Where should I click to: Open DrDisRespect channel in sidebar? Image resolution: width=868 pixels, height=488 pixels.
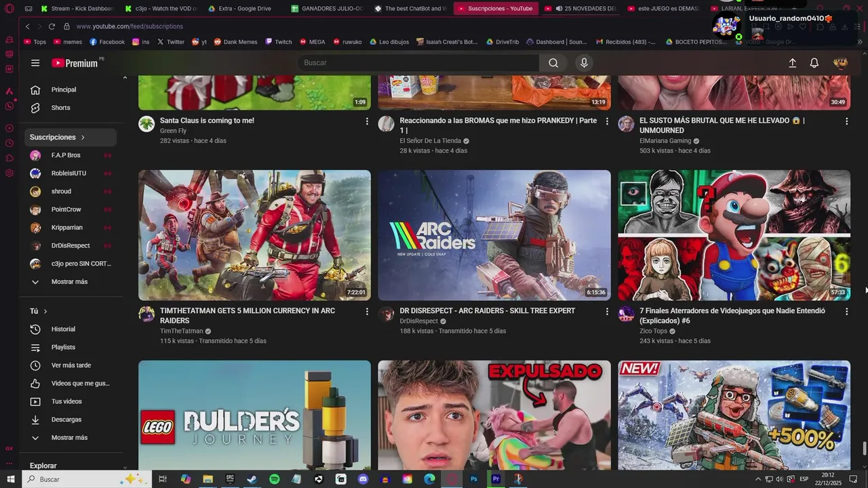click(71, 245)
